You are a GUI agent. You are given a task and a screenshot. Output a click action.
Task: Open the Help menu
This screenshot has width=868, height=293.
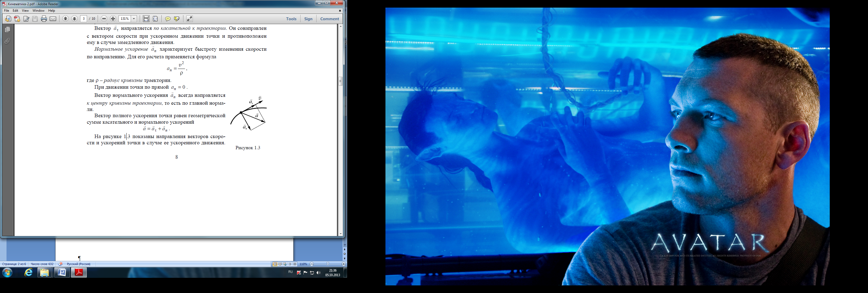click(52, 11)
